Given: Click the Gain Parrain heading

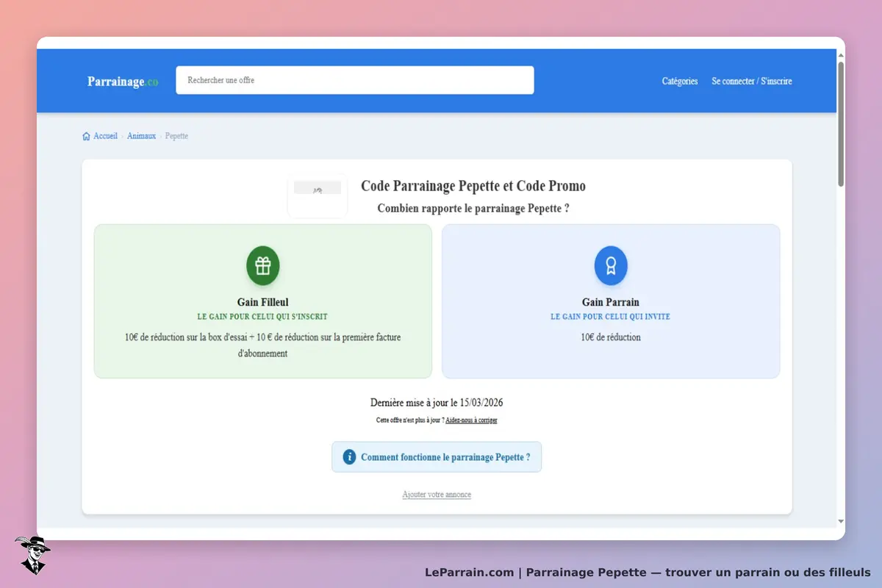Looking at the screenshot, I should tap(611, 302).
